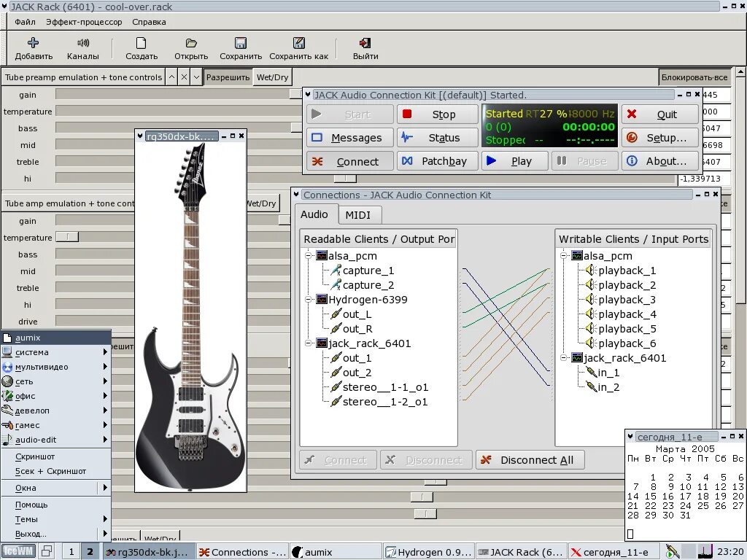Adjust Tube amp temperature slider handle
The width and height of the screenshot is (747, 560).
[67, 237]
